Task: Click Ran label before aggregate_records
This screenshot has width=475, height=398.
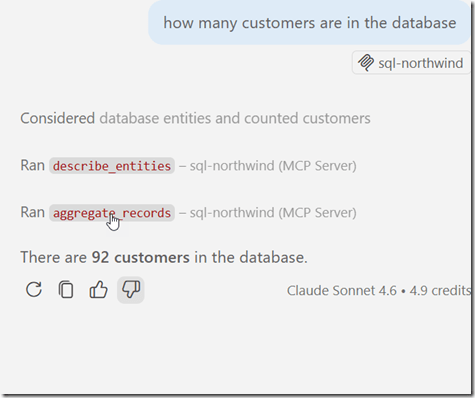Action: tap(32, 213)
